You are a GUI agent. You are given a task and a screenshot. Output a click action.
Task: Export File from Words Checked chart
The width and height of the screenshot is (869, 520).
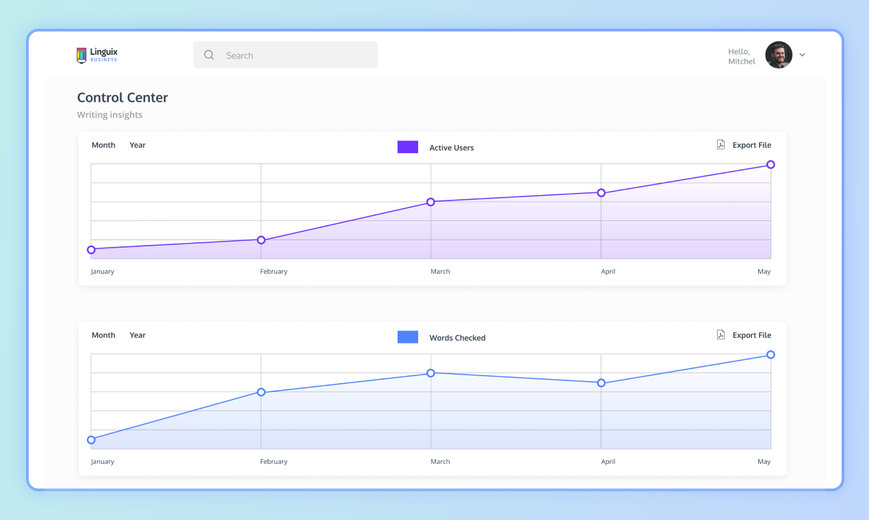tap(752, 335)
